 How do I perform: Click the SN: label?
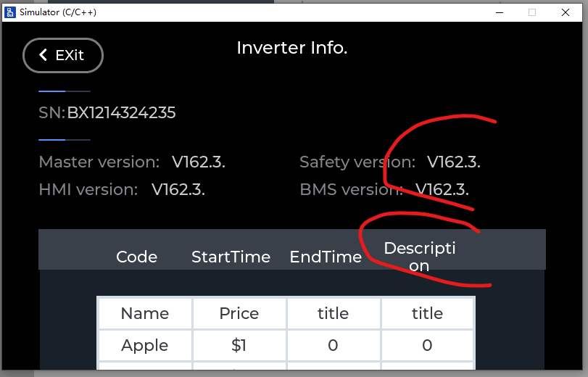tap(52, 112)
